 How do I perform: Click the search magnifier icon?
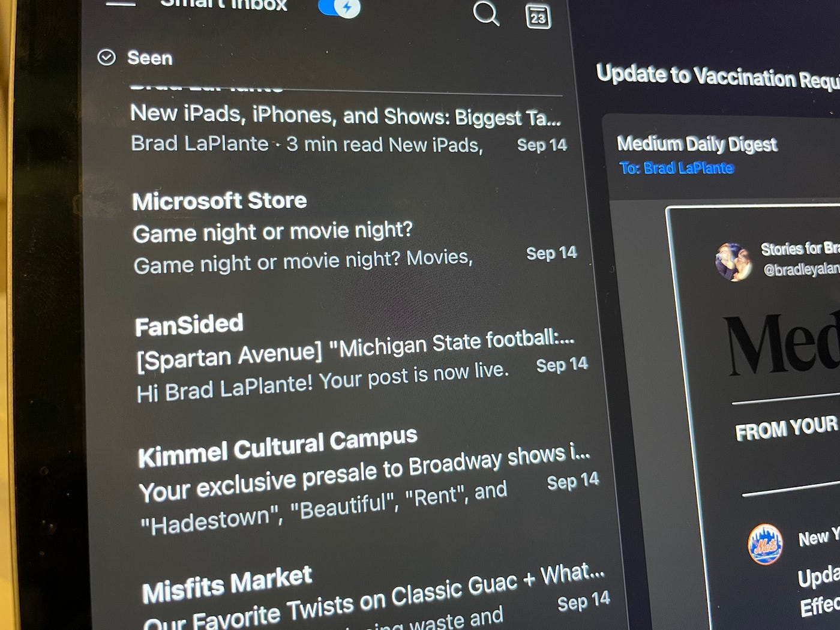pyautogui.click(x=486, y=13)
